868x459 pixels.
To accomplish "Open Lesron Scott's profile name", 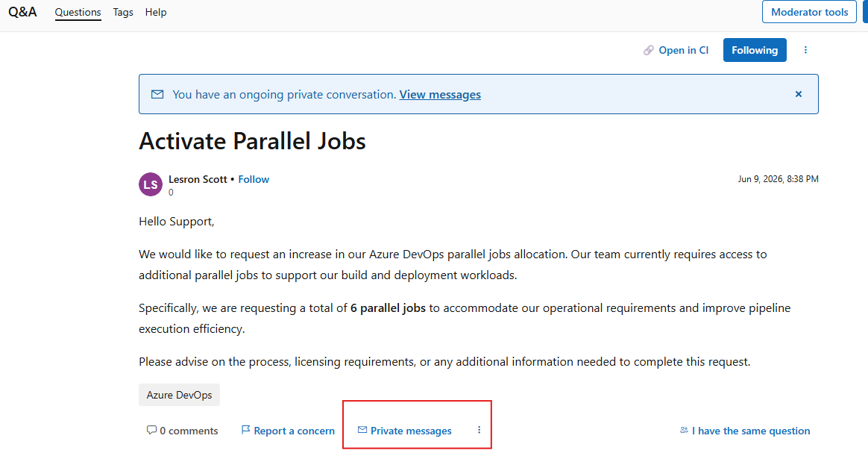I will 198,179.
